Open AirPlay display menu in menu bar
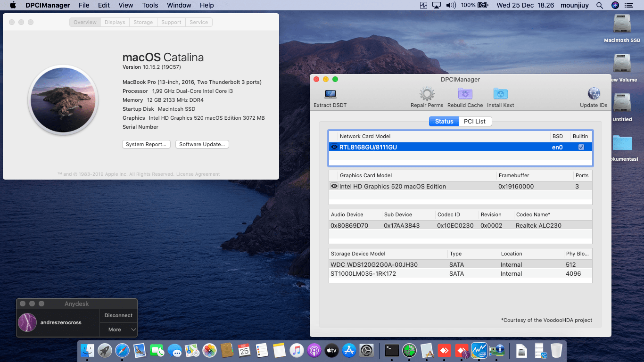Image resolution: width=644 pixels, height=362 pixels. [437, 5]
